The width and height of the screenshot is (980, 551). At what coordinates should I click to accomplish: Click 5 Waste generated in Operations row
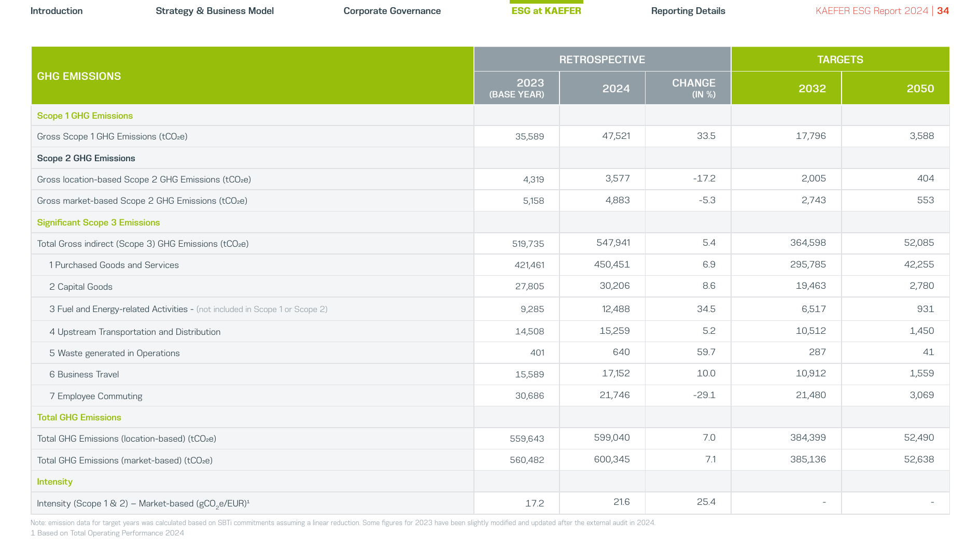point(115,353)
